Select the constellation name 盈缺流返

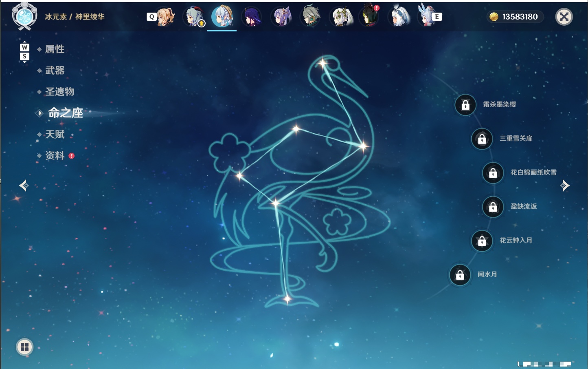[x=524, y=206]
